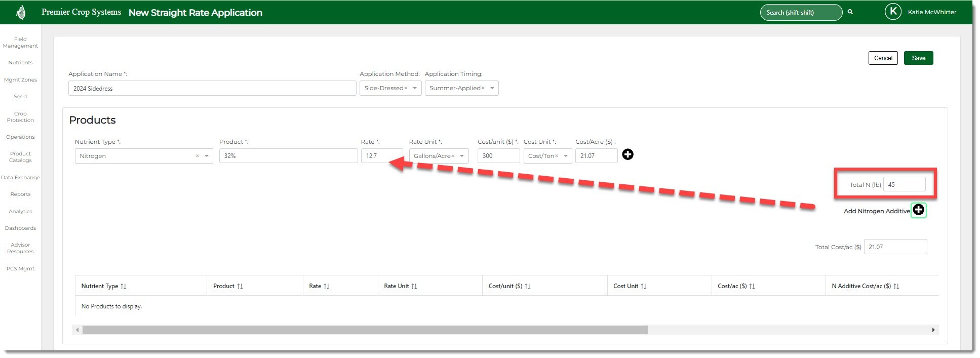The image size is (980, 358).
Task: Open Field Management in the sidebar
Action: [x=20, y=43]
